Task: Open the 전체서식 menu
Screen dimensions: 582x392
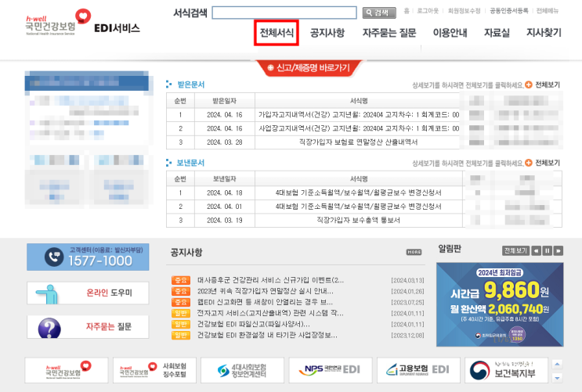Action: [x=277, y=33]
